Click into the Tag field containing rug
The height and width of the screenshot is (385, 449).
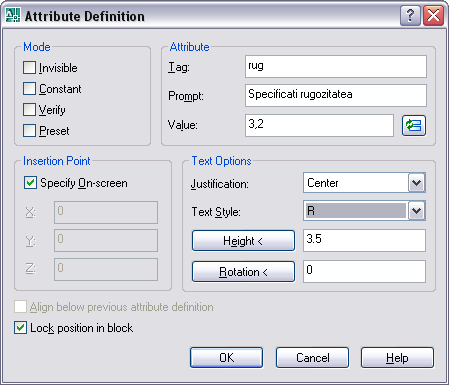point(336,67)
